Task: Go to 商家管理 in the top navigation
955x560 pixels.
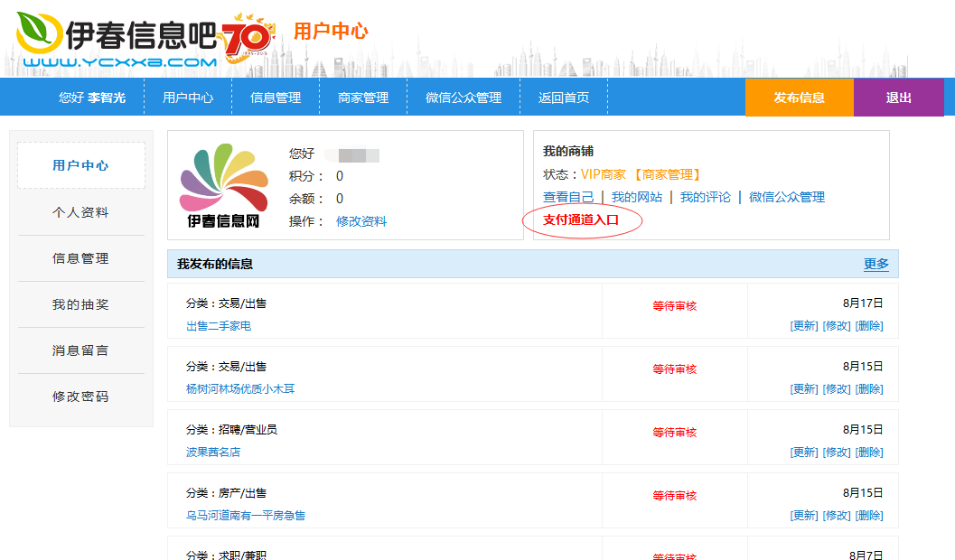Action: [x=363, y=98]
